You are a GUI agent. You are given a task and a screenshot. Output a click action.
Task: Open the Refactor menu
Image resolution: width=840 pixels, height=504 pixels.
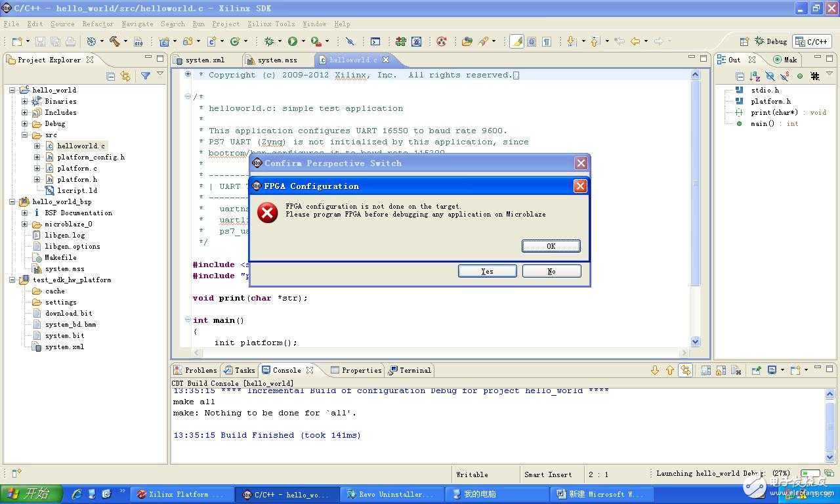coord(98,24)
